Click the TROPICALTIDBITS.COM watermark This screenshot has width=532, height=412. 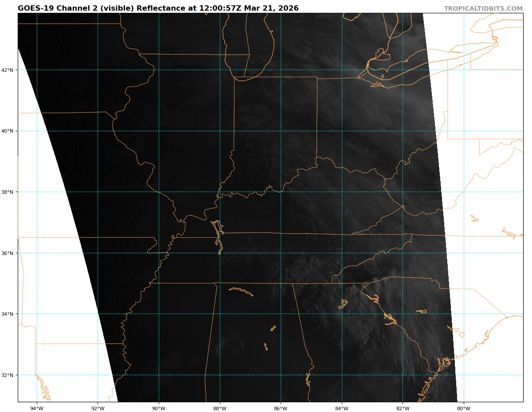point(483,9)
